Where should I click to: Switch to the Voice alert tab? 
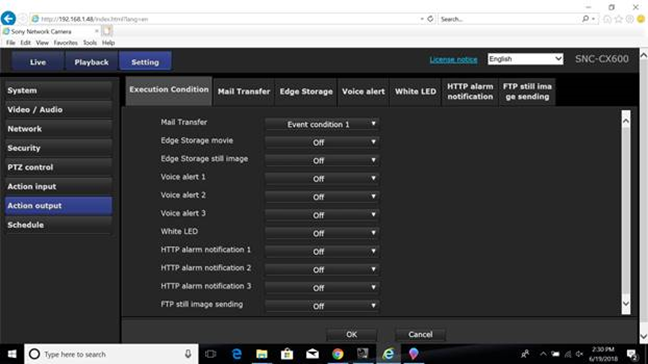(363, 92)
